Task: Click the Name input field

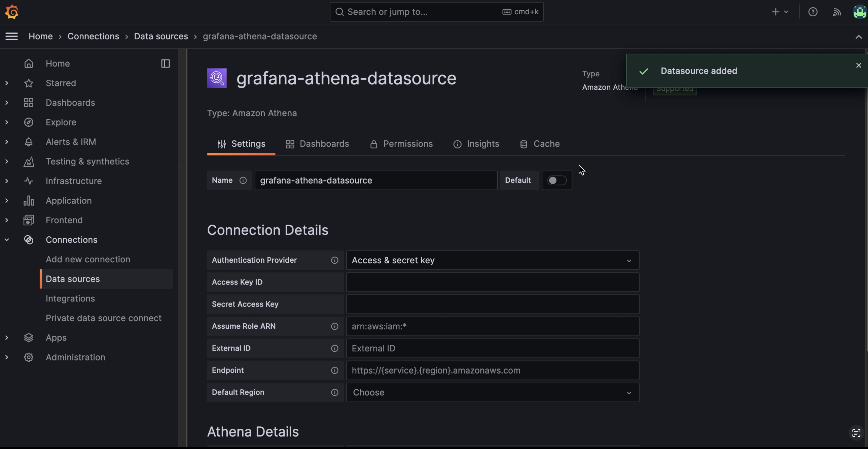Action: coord(376,180)
